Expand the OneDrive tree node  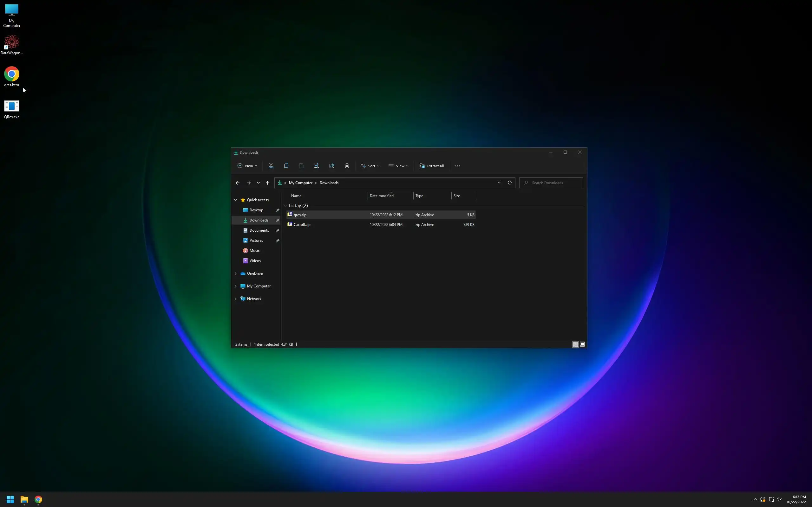click(236, 273)
